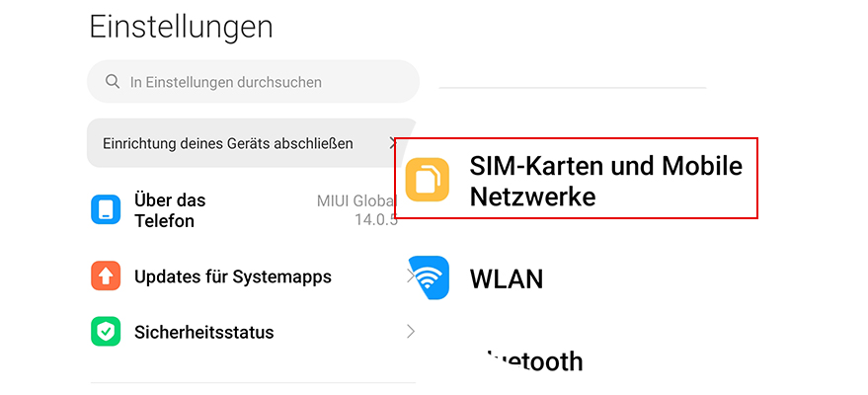Tap the orange arrow Updates icon
This screenshot has width=868, height=395.
coord(106,276)
